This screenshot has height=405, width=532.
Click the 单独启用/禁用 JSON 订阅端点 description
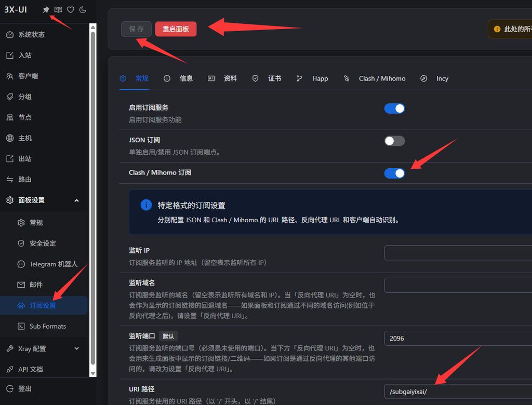[x=175, y=152]
